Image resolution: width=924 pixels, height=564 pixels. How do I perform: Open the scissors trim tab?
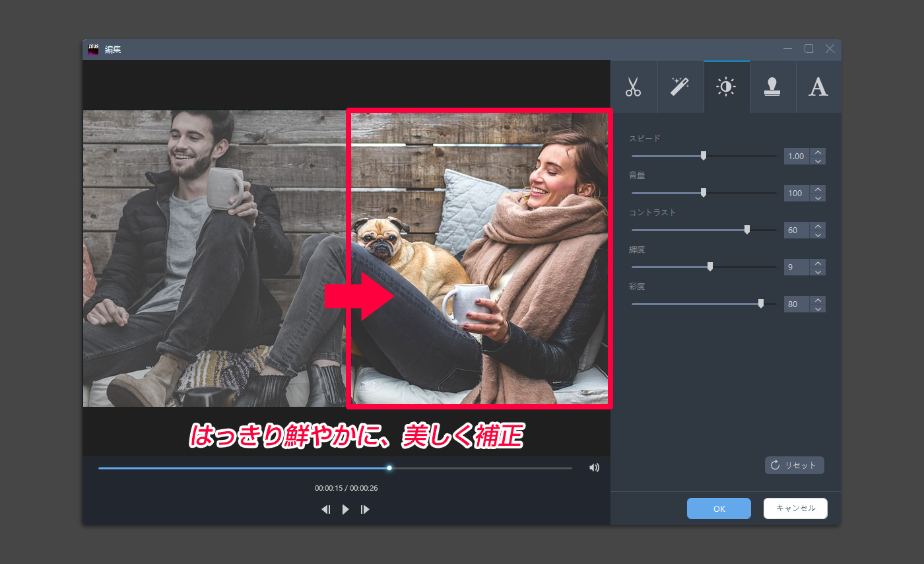pyautogui.click(x=634, y=87)
